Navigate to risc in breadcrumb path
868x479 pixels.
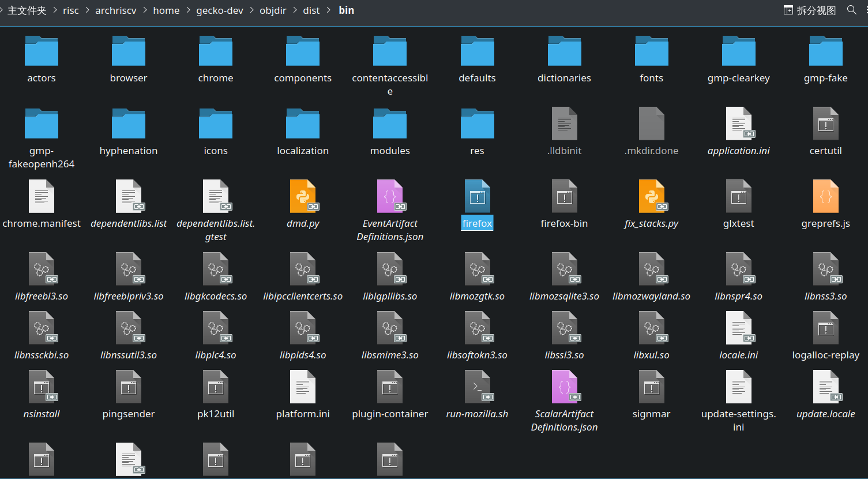pyautogui.click(x=71, y=10)
